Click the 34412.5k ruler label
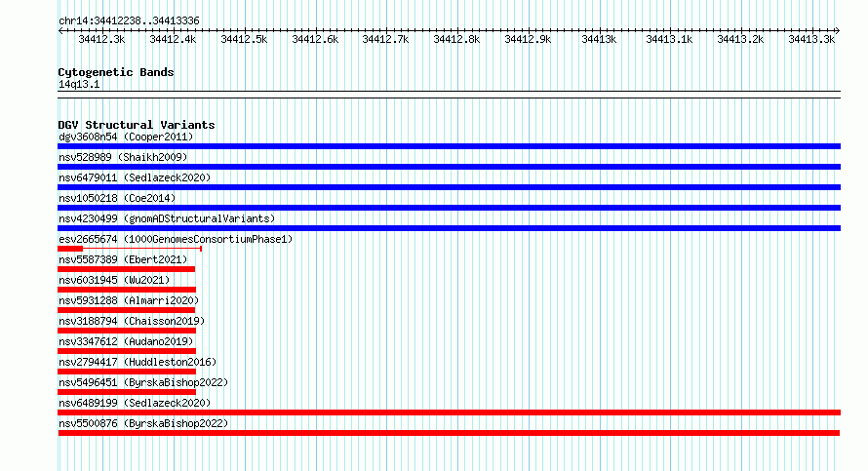Viewport: 868px width, 471px height. click(x=244, y=39)
